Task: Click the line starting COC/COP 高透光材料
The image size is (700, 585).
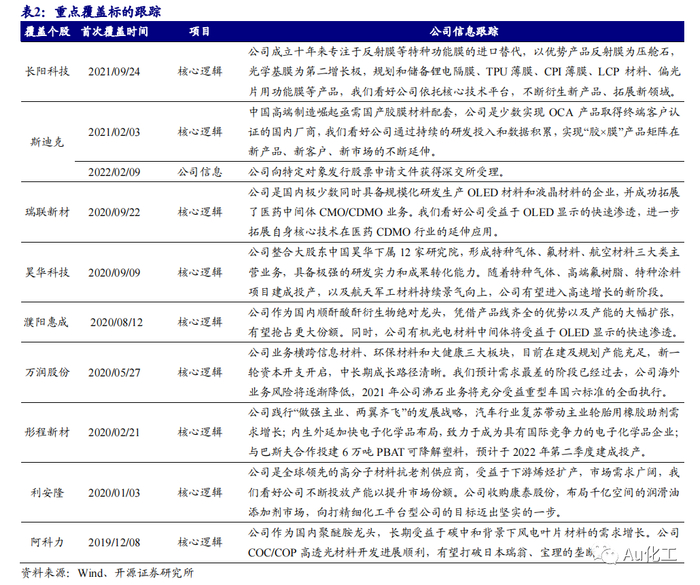Action: click(x=422, y=552)
